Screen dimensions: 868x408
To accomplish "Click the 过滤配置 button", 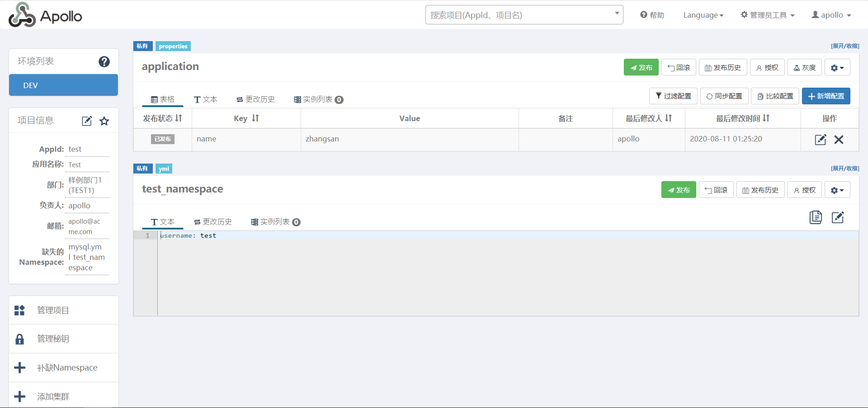I will click(673, 96).
